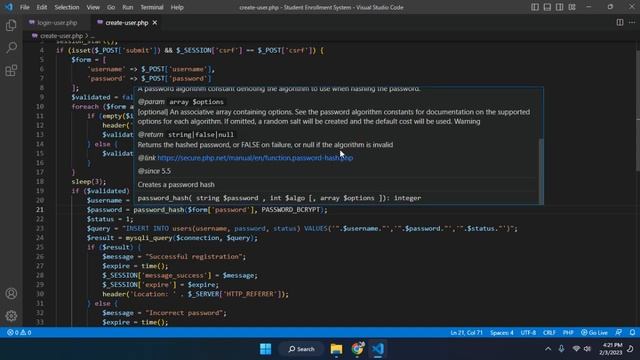The width and height of the screenshot is (640, 360).
Task: Click the errors and warnings status indicator
Action: tap(19, 333)
